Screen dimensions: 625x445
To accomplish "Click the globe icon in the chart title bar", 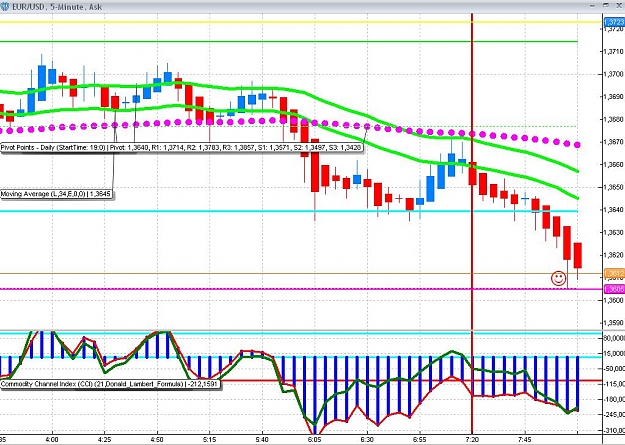I will click(4, 6).
